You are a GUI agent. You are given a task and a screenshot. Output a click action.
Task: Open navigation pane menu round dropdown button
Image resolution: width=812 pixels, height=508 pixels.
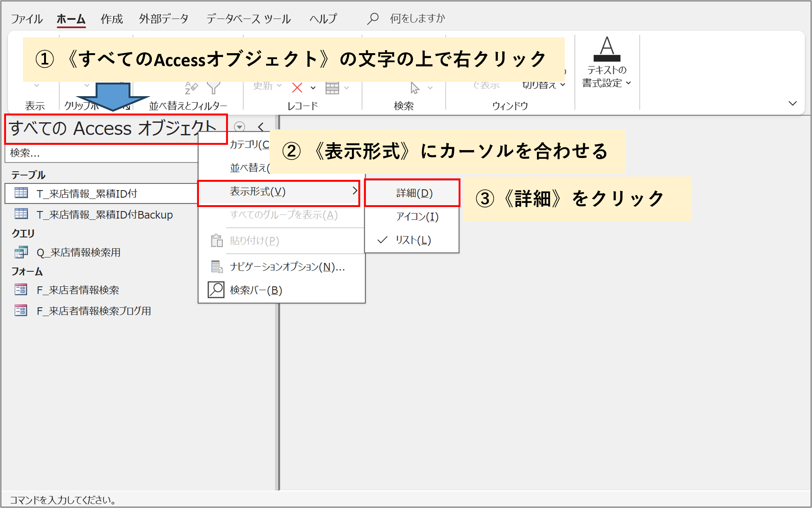239,127
